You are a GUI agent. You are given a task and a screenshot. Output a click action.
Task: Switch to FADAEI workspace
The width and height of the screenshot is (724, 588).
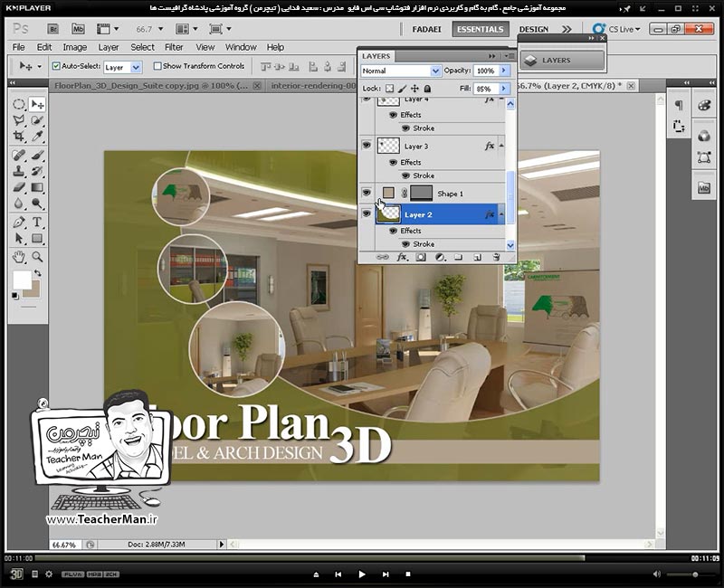tap(426, 29)
